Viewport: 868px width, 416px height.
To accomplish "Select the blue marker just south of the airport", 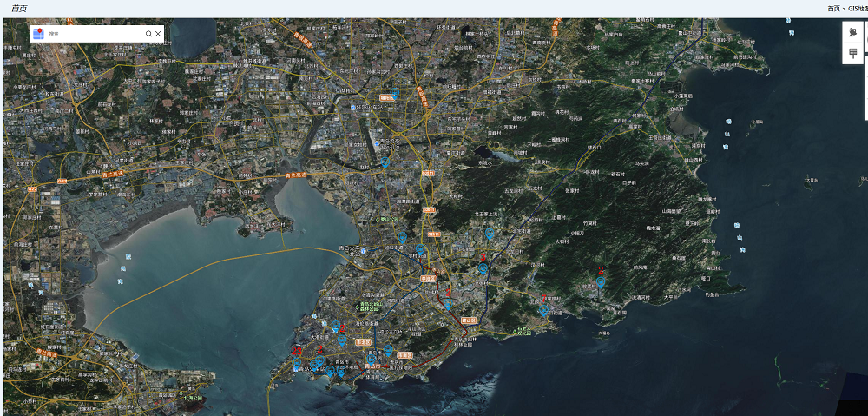I will [386, 162].
